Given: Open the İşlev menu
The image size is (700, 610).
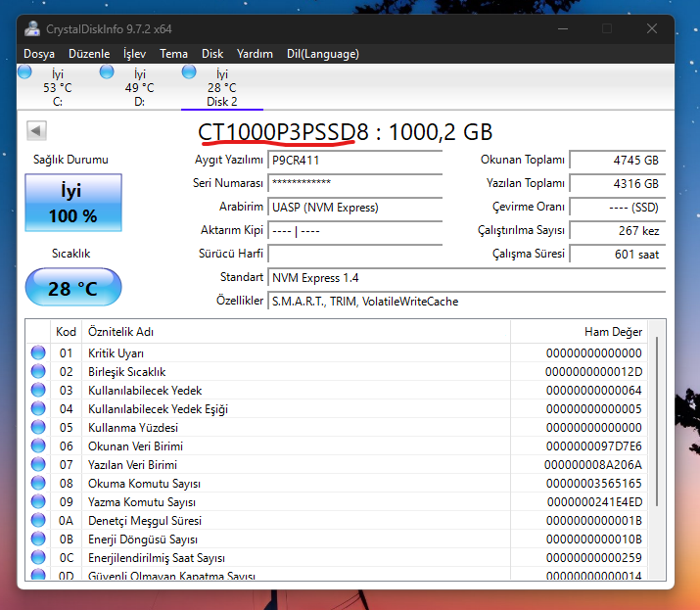Looking at the screenshot, I should (x=134, y=54).
